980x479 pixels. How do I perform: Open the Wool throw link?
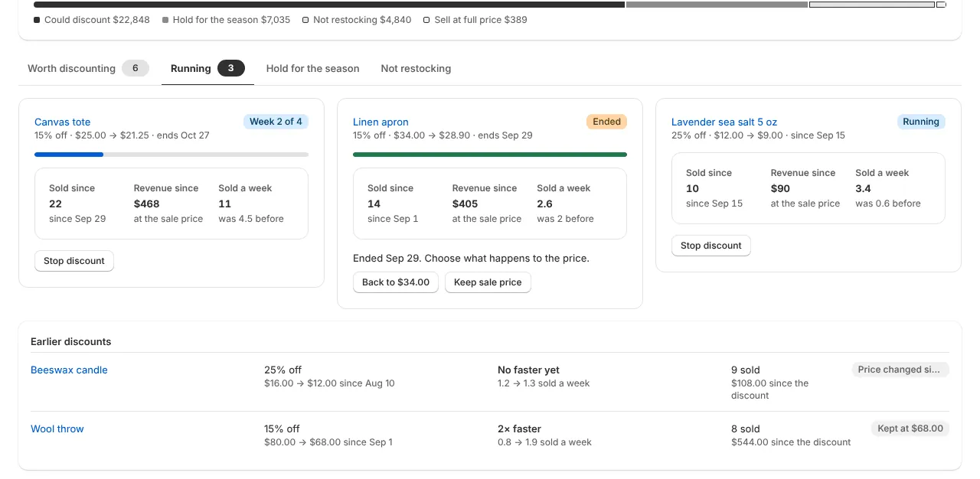coord(57,428)
